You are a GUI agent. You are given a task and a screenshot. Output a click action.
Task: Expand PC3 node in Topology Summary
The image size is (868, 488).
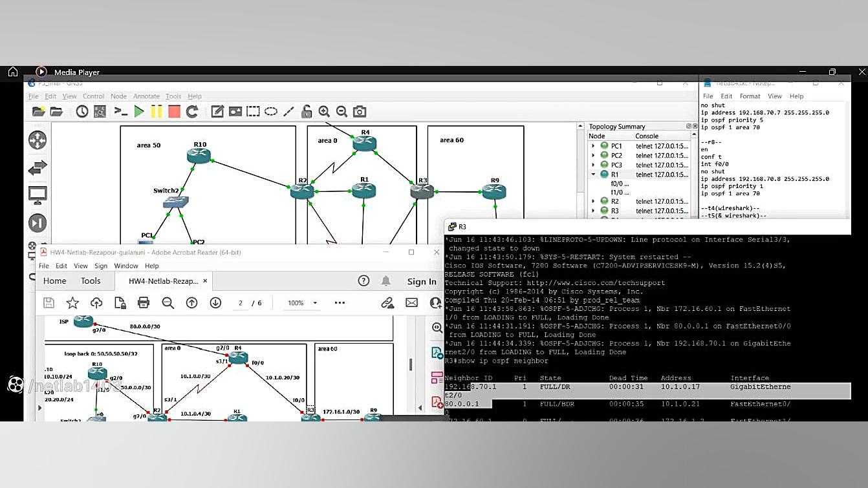pyautogui.click(x=593, y=165)
